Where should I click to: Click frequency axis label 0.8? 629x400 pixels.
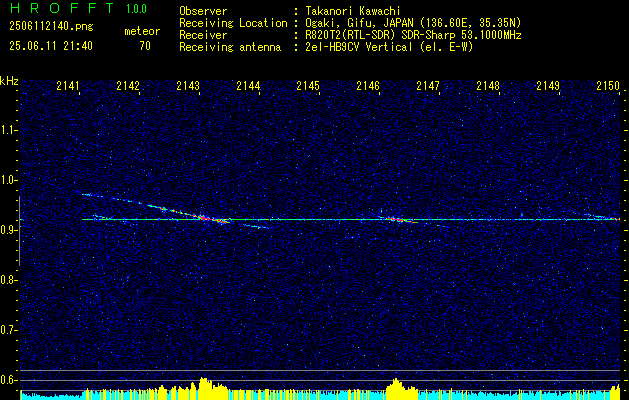[8, 280]
